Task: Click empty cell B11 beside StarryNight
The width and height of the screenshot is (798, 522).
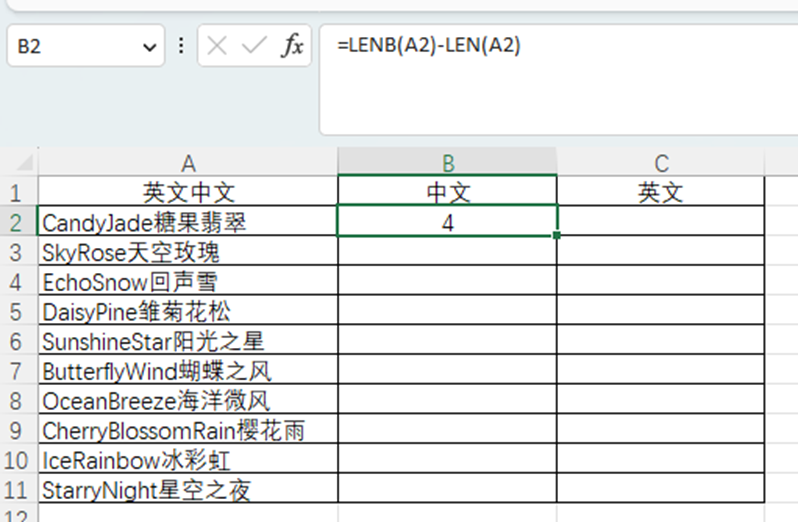Action: (447, 489)
